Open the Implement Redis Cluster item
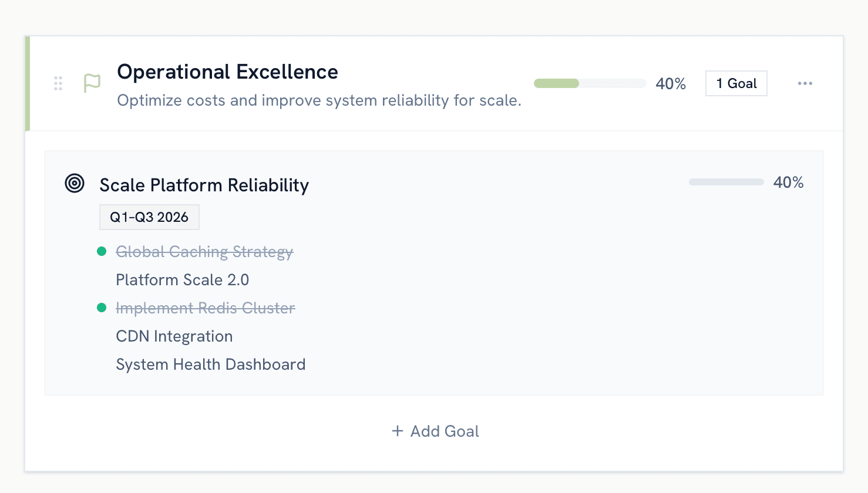Viewport: 868px width, 493px height. click(x=206, y=308)
